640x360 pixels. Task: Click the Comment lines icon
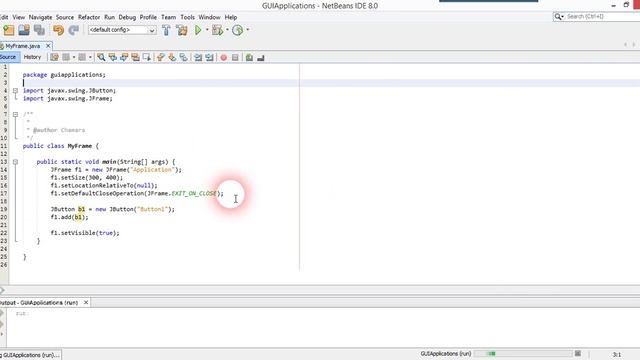click(249, 58)
